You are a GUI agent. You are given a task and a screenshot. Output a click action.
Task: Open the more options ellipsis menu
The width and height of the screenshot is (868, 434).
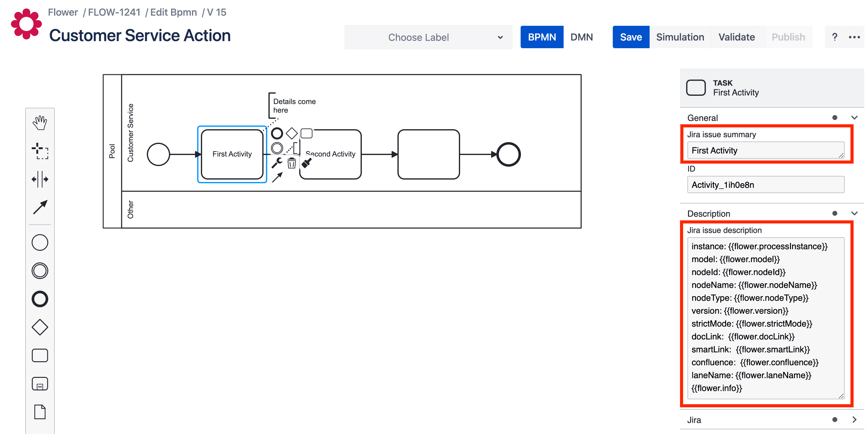(x=854, y=37)
